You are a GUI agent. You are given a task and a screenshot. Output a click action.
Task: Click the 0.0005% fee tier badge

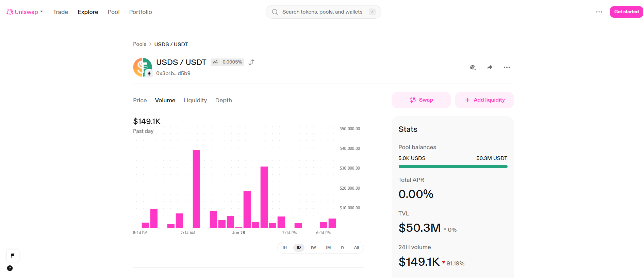[x=232, y=62]
